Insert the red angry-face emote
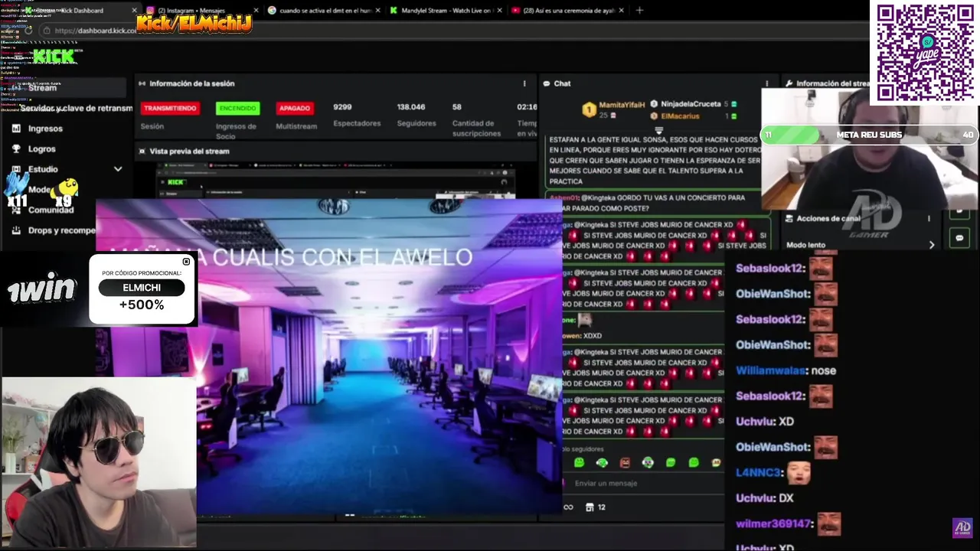 pos(625,462)
